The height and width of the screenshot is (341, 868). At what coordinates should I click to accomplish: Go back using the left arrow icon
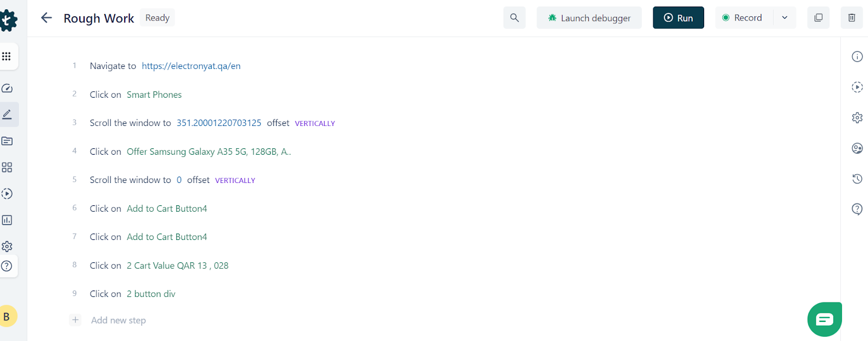[47, 18]
